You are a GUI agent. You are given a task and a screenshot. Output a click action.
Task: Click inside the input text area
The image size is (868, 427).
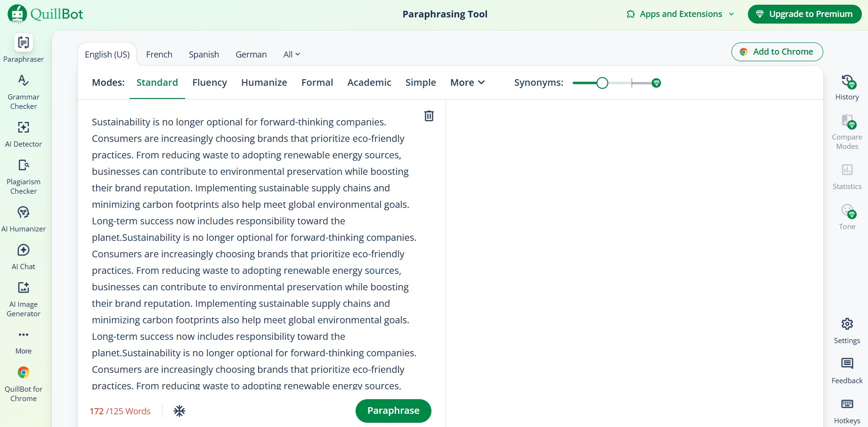[x=254, y=236]
